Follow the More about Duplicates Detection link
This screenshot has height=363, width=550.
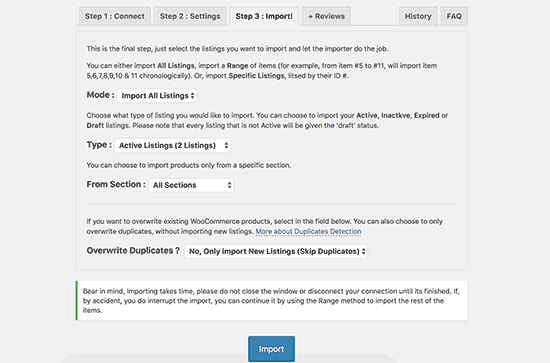coord(308,231)
